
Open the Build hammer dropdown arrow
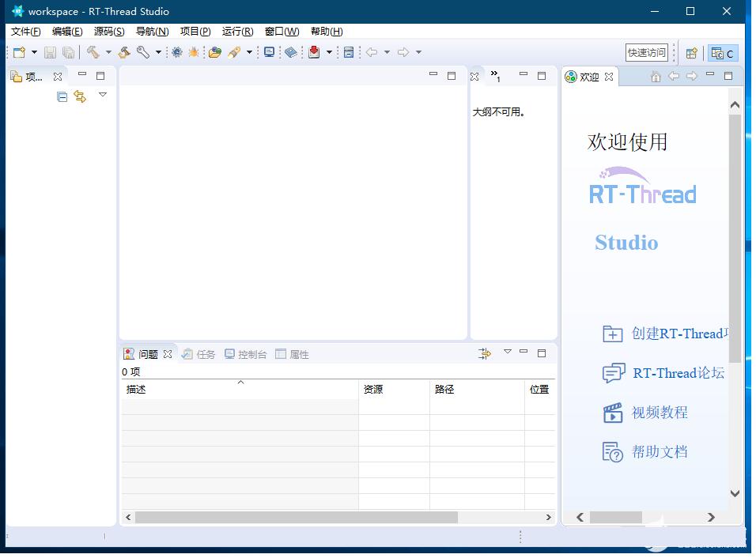tap(108, 52)
